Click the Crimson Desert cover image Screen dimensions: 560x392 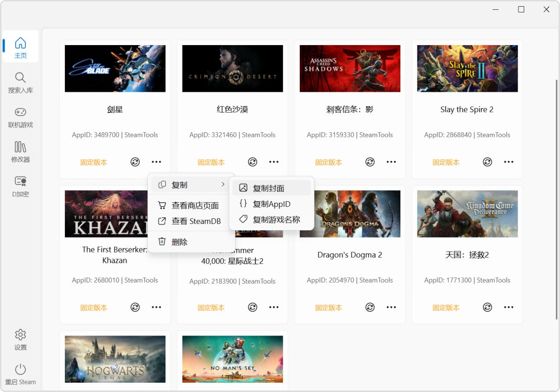[x=232, y=68]
